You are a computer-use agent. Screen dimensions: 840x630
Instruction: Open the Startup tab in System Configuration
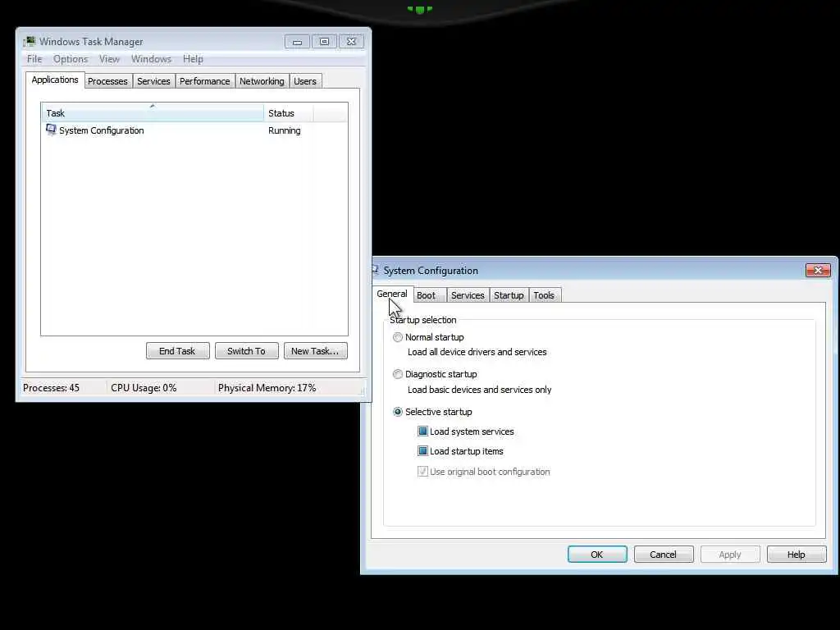tap(509, 295)
